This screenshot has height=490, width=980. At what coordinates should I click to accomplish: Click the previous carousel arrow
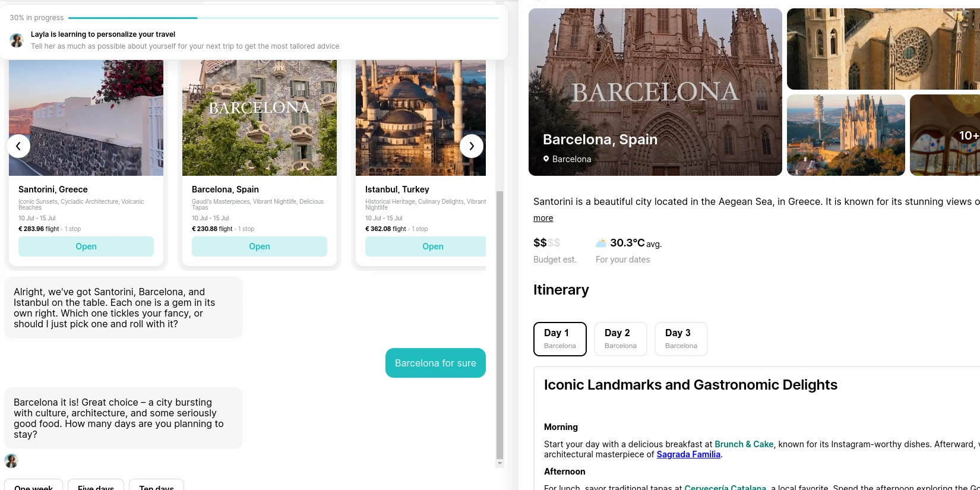click(18, 146)
